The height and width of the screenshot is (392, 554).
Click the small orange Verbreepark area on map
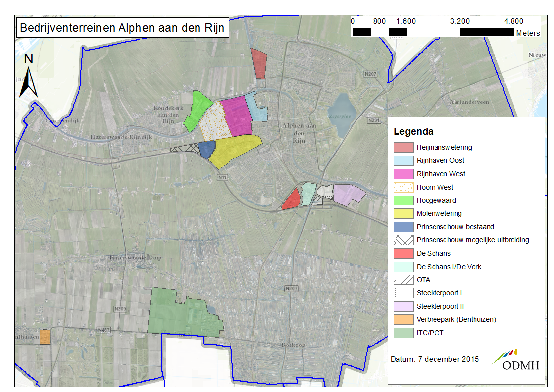pos(45,337)
